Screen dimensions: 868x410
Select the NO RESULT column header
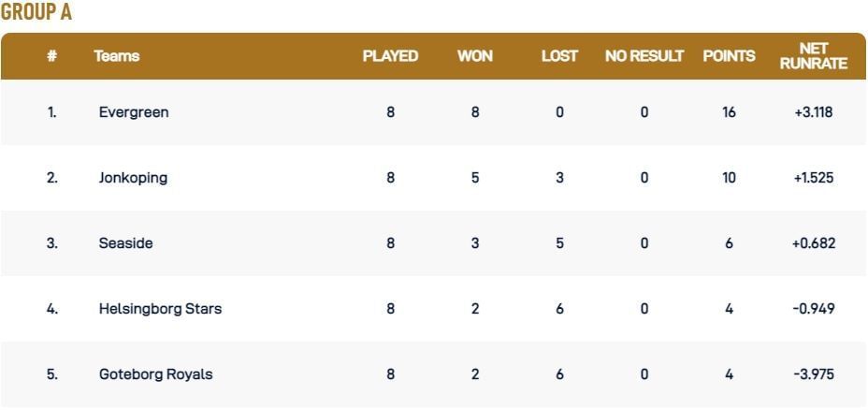(644, 56)
